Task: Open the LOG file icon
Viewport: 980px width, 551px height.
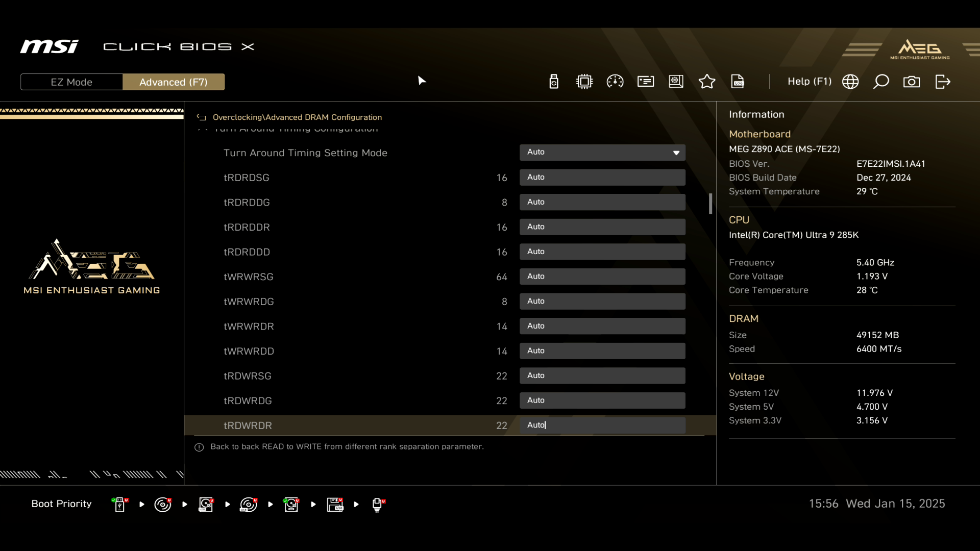Action: point(738,82)
